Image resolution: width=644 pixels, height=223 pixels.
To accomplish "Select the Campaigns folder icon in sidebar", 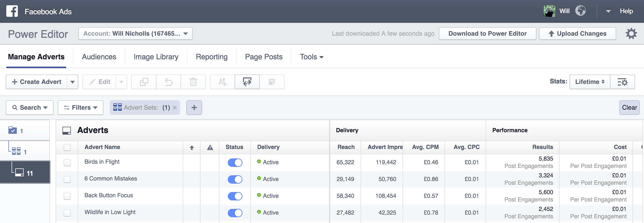I will point(13,130).
